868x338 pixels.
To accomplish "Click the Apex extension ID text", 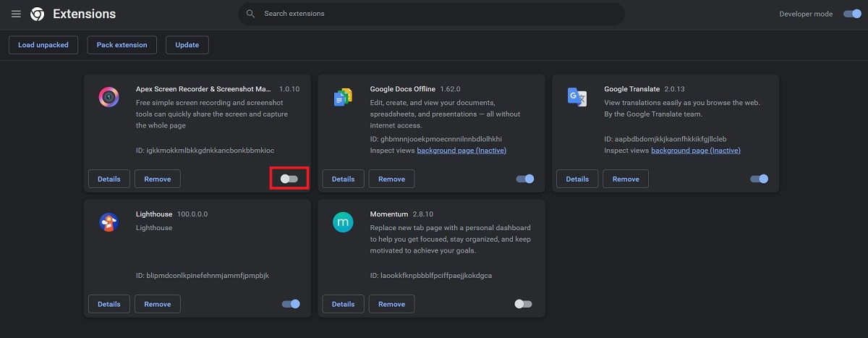I will (x=205, y=150).
